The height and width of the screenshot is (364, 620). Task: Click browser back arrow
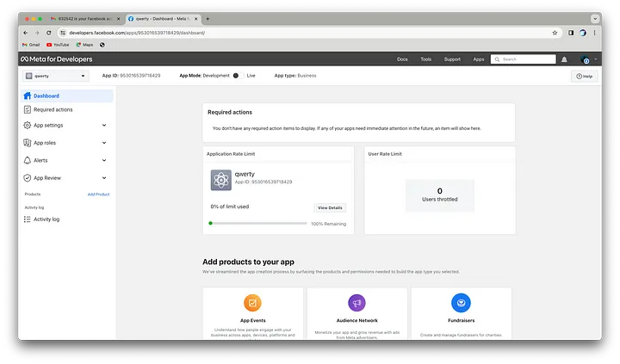pos(26,33)
